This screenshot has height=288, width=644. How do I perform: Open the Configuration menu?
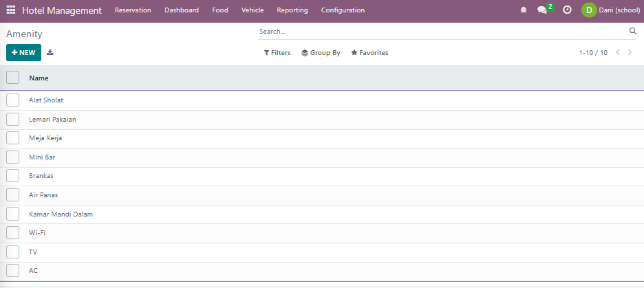coord(343,10)
